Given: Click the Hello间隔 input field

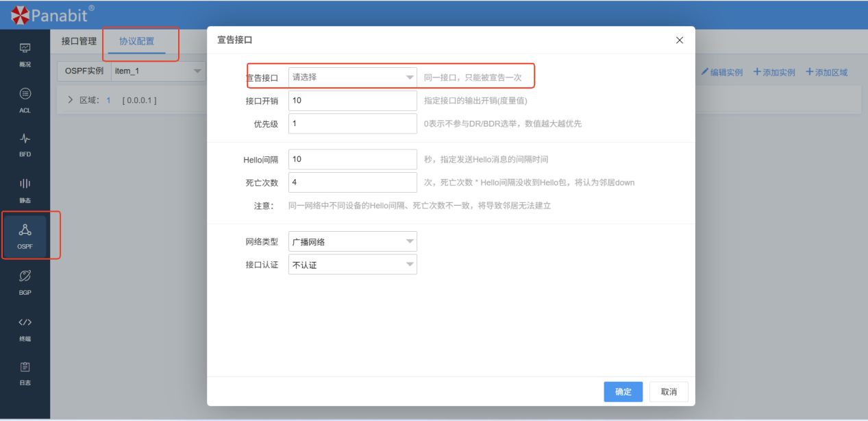Looking at the screenshot, I should pos(352,159).
